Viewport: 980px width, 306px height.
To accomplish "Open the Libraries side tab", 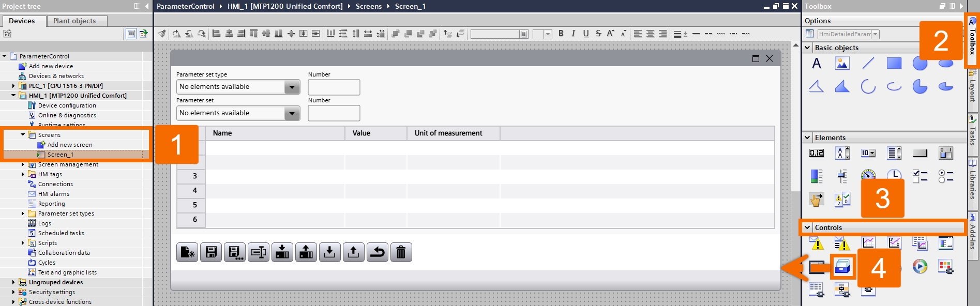I will click(x=973, y=183).
